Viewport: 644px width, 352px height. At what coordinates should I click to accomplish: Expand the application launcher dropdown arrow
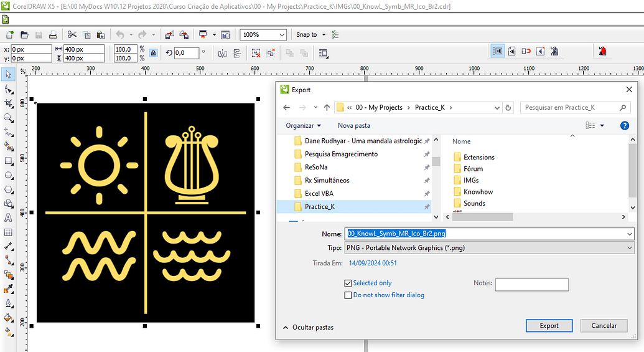coord(214,34)
